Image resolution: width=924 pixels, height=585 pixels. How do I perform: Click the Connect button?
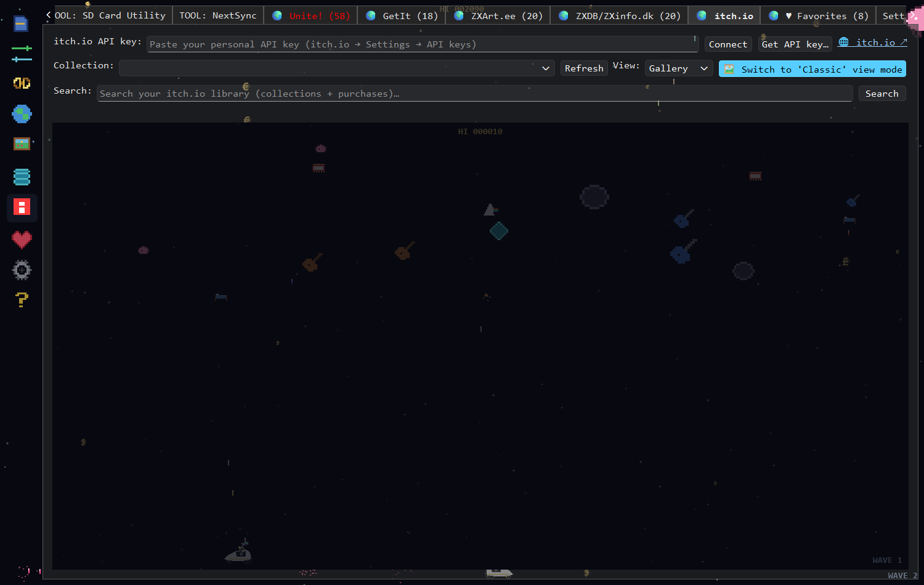click(728, 44)
